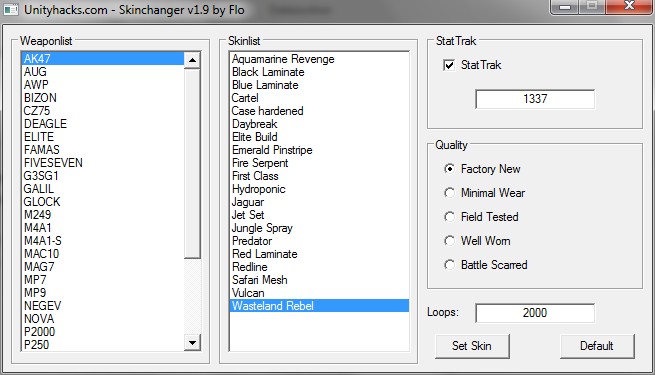
Task: Select MP9 weapon entry
Action: tap(103, 293)
